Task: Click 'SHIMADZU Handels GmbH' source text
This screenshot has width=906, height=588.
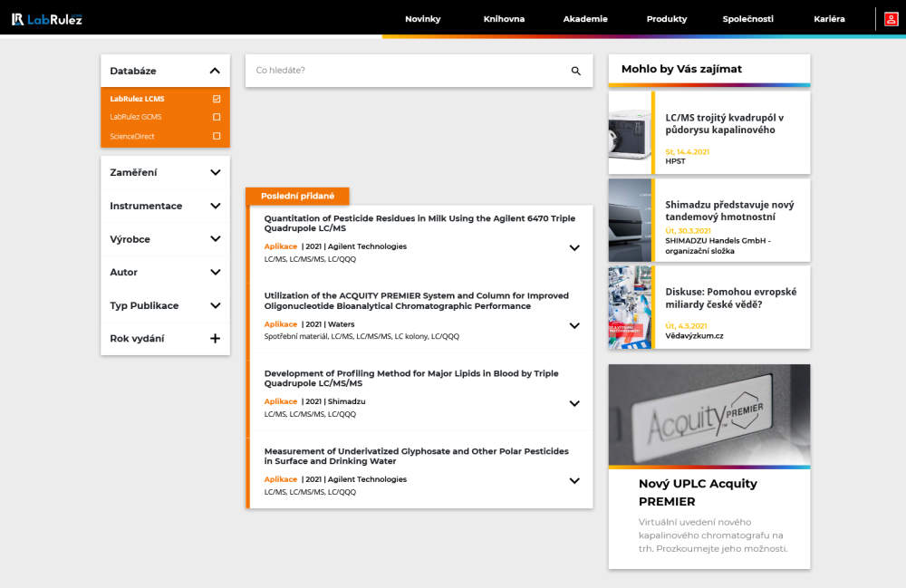Action: click(718, 246)
